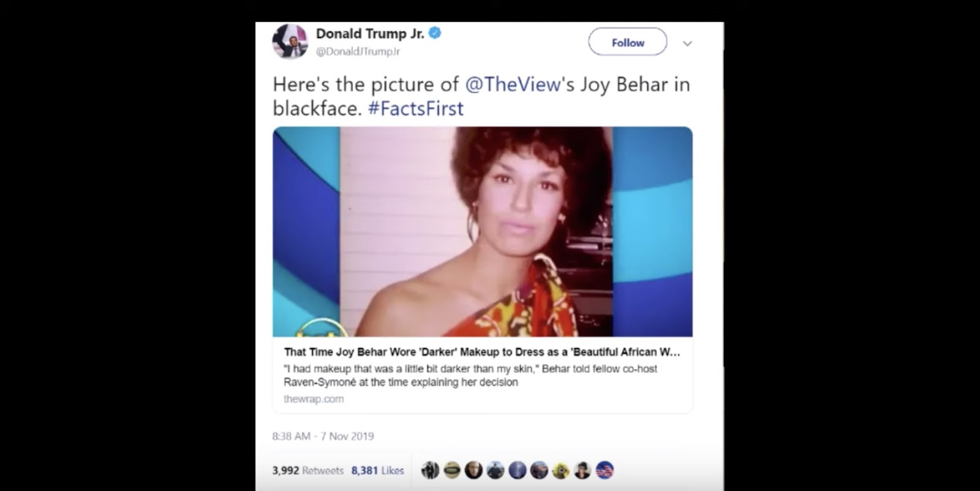Viewport: 980px width, 491px height.
Task: Click Donald Trump Jr. profile avatar
Action: pyautogui.click(x=290, y=42)
